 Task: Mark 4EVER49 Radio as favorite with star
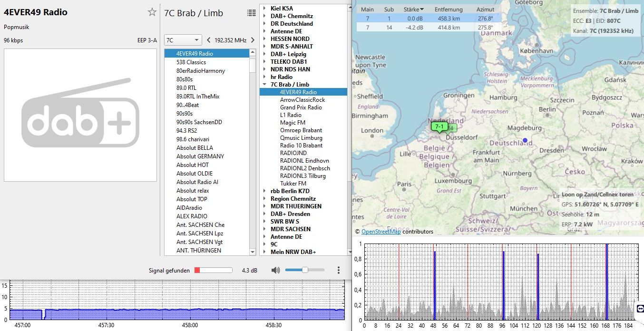tap(152, 12)
